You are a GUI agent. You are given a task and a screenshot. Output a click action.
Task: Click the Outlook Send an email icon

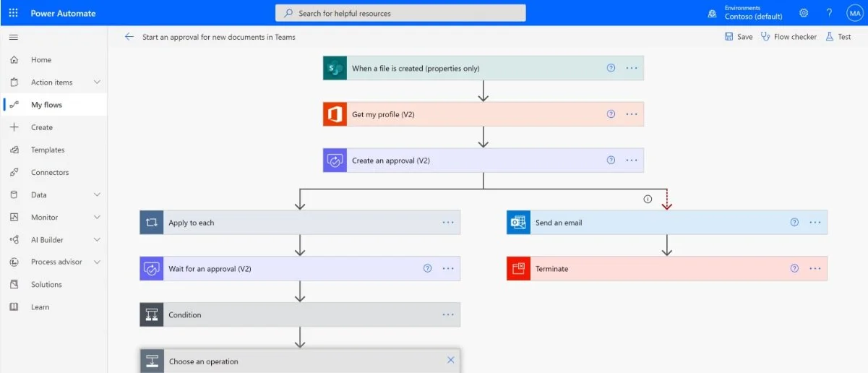(518, 223)
